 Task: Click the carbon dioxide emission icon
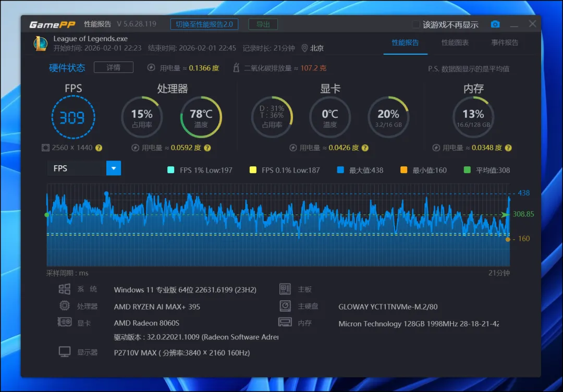(x=236, y=68)
